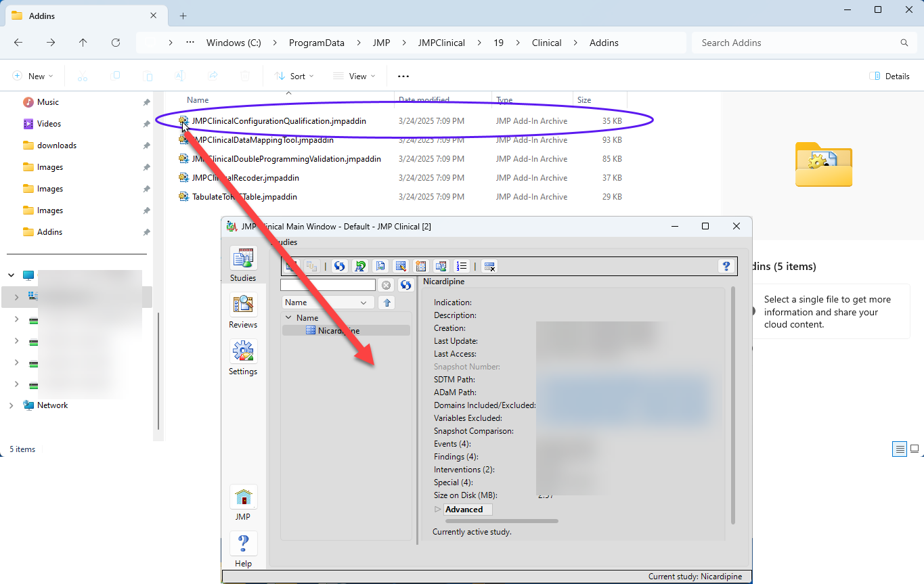924x584 pixels.
Task: Click the Rename icon in Explorer toolbar
Action: pos(180,76)
